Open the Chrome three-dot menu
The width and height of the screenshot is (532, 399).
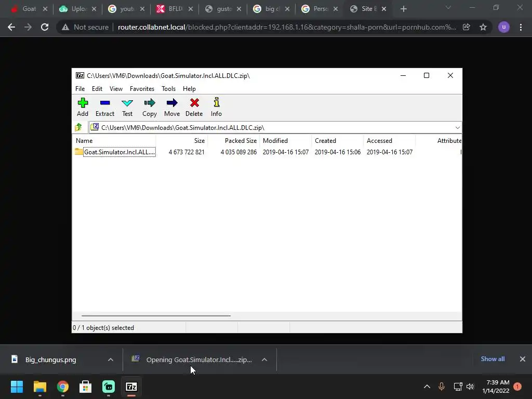pos(521,27)
